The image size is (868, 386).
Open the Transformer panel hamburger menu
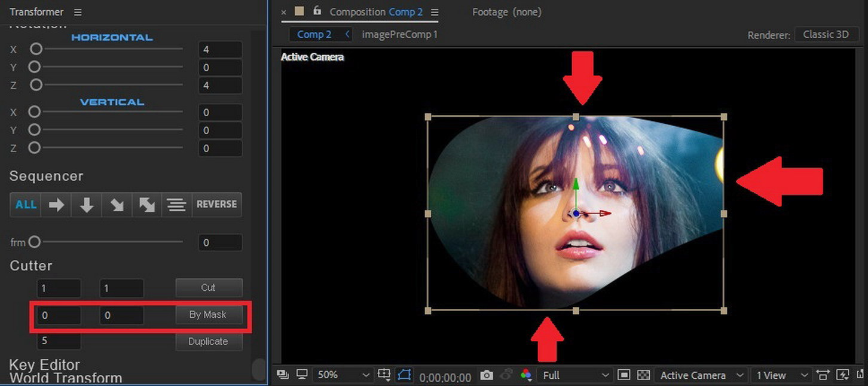[x=78, y=11]
